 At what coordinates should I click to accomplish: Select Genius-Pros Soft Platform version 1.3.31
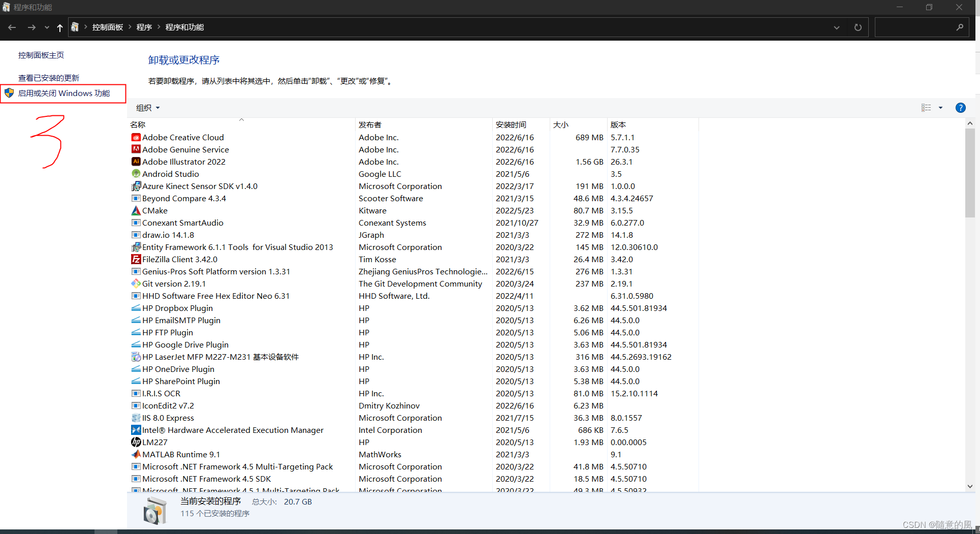tap(413, 271)
